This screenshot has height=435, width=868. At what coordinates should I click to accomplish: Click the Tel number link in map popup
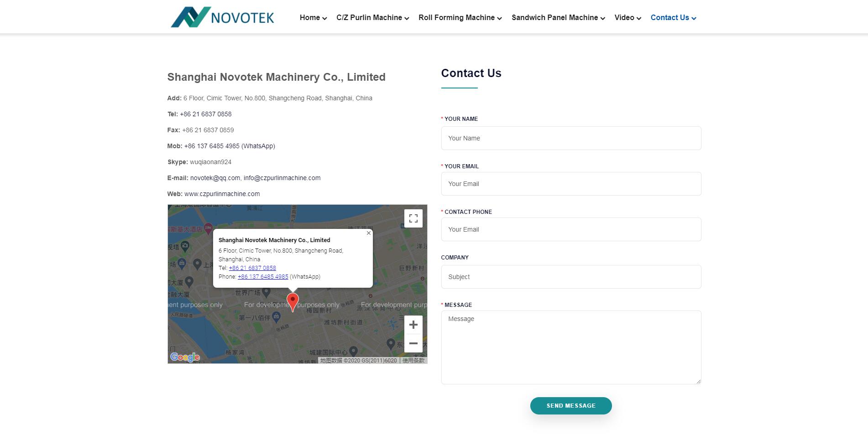252,268
